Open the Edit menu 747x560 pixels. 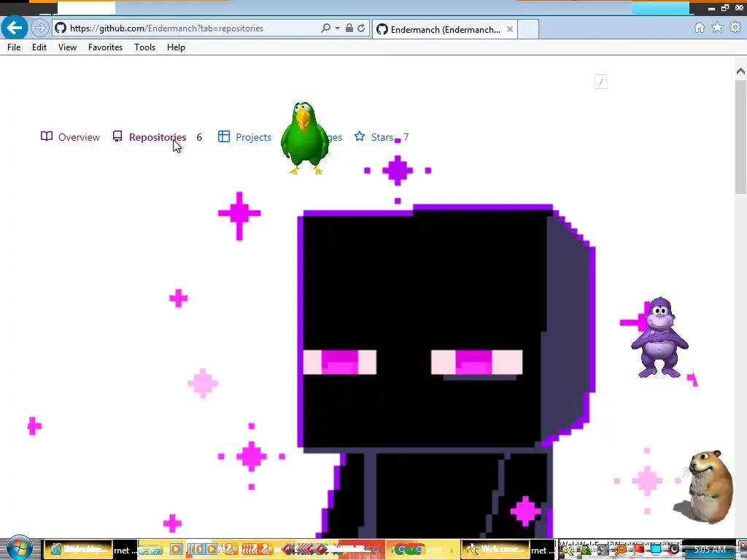(x=39, y=47)
